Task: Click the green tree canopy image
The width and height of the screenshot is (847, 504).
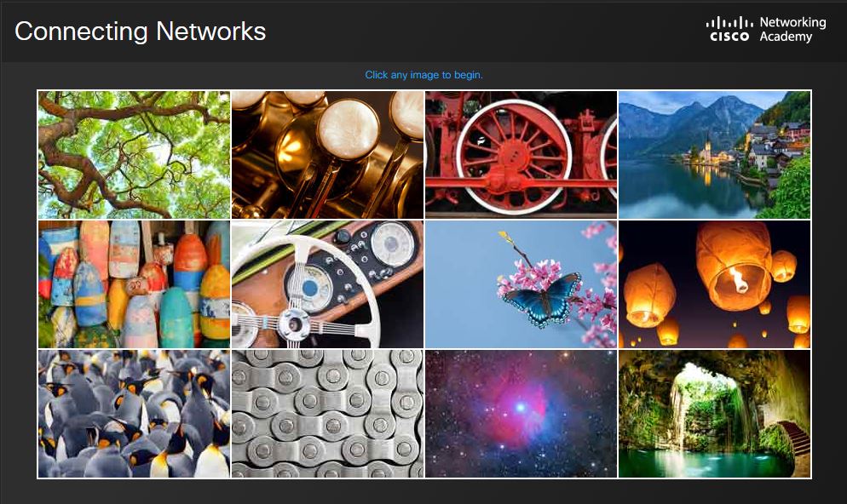Action: coord(134,155)
